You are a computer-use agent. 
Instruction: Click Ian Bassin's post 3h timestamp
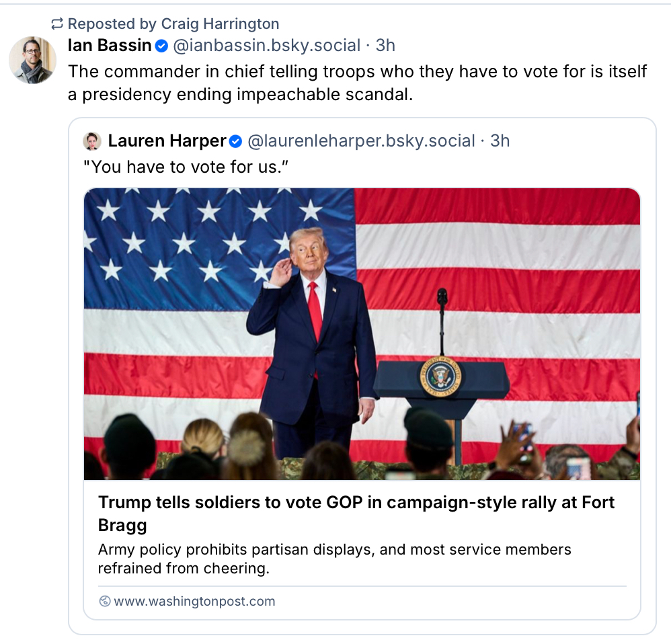click(x=385, y=46)
